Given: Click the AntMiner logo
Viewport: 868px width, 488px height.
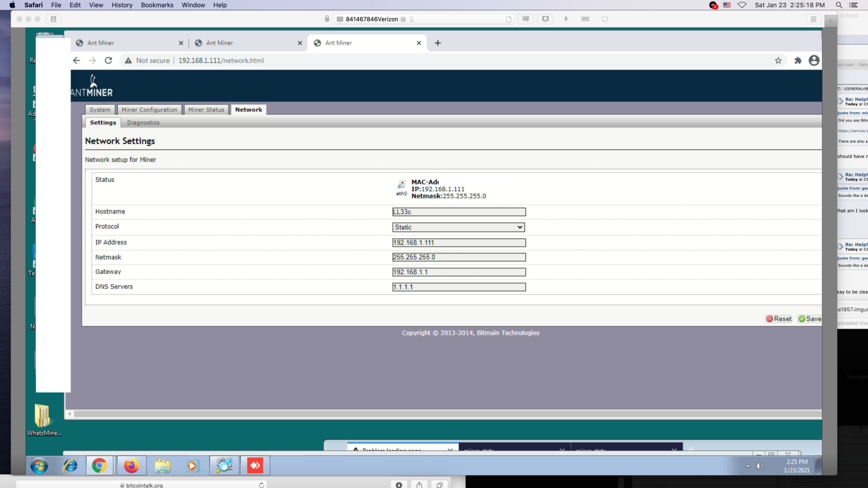Looking at the screenshot, I should pyautogui.click(x=92, y=86).
